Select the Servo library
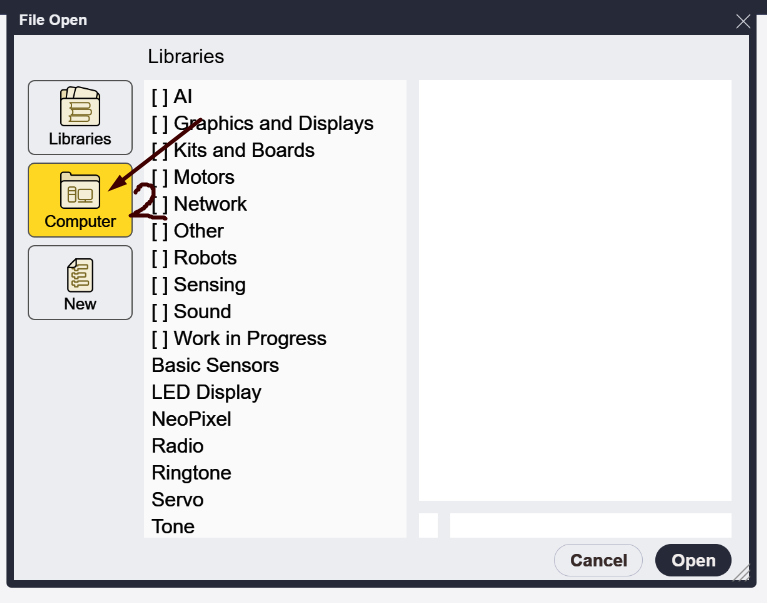Image resolution: width=767 pixels, height=603 pixels. point(177,500)
